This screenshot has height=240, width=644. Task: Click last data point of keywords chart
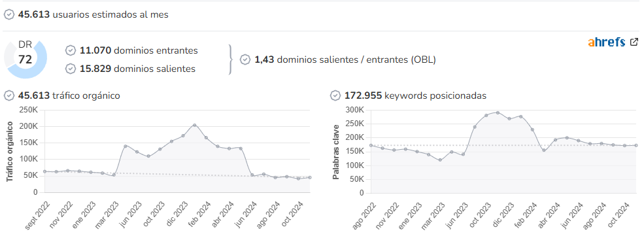[x=636, y=145]
